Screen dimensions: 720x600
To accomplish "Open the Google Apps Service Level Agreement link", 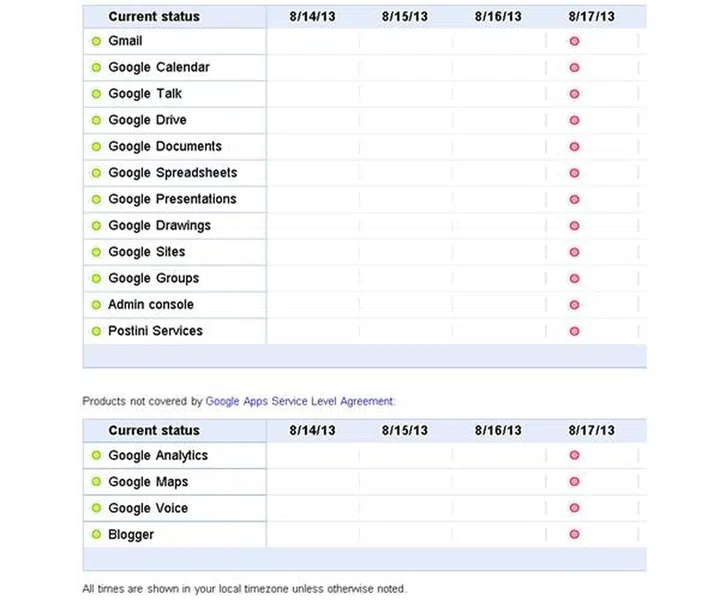I will coord(300,401).
